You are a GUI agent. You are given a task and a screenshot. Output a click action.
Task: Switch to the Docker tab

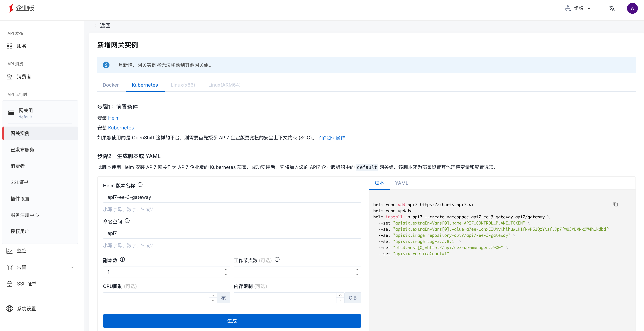[111, 85]
